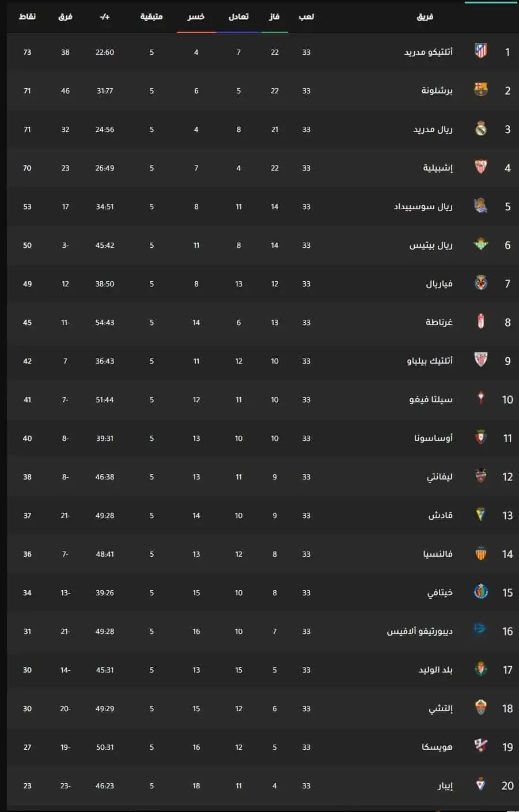Select the تعادل draws column header
This screenshot has width=519, height=812.
[238, 17]
